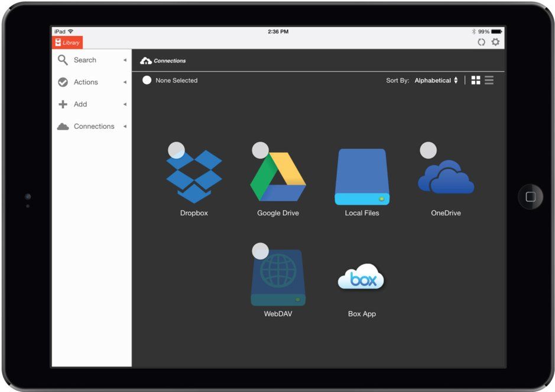Image resolution: width=555 pixels, height=392 pixels.
Task: Open the Add sidebar item
Action: coord(92,104)
